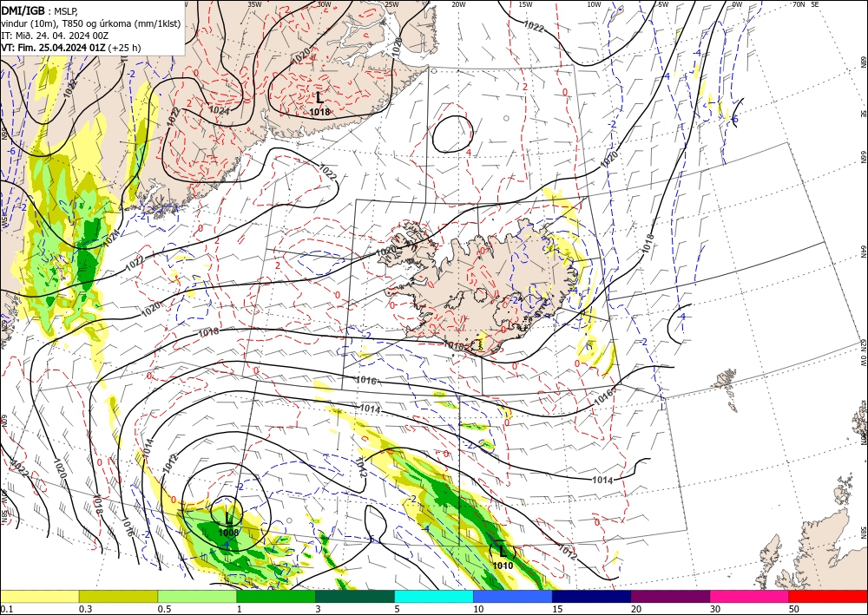Pick the blue 10–15 legend swatch
The width and height of the screenshot is (868, 615).
coord(513,596)
